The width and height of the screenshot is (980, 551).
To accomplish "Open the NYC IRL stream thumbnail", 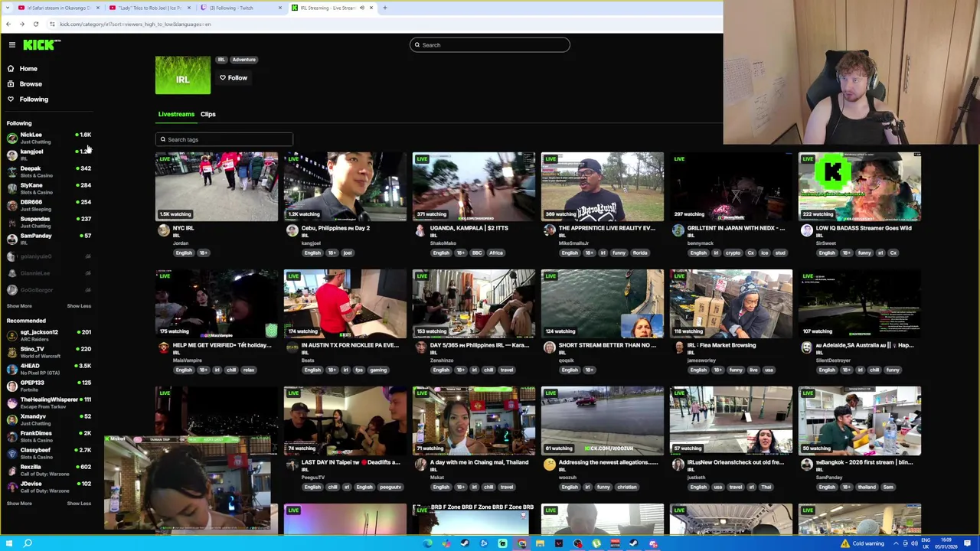I will point(217,187).
